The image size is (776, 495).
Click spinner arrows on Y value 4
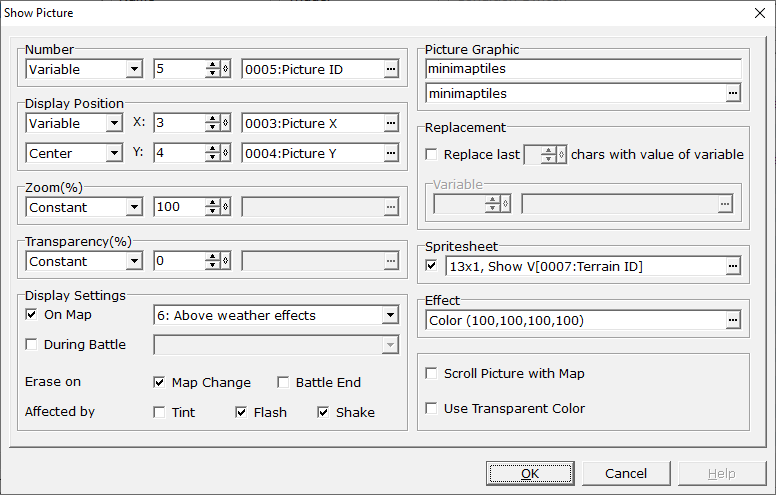pos(213,153)
